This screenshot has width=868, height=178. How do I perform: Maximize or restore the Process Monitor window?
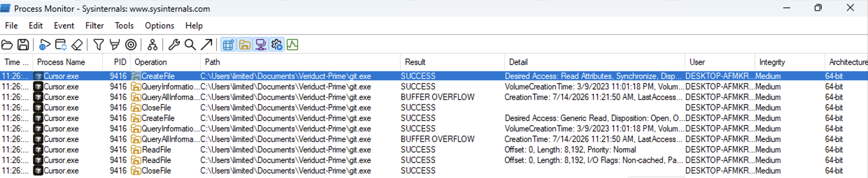(x=818, y=8)
